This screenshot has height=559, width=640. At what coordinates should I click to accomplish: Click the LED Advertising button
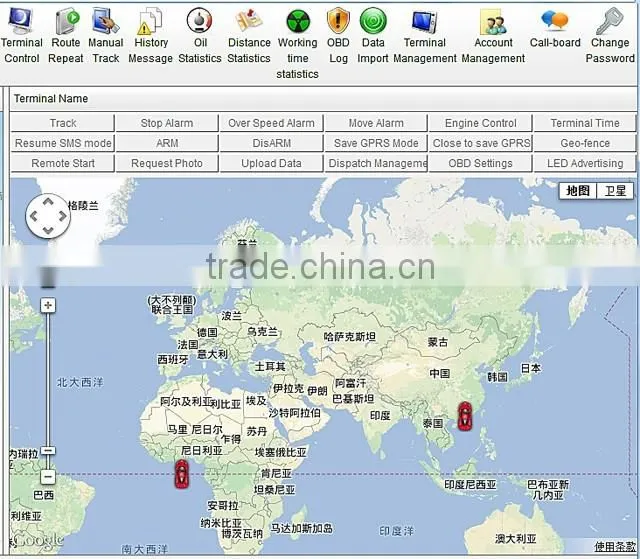click(x=585, y=163)
